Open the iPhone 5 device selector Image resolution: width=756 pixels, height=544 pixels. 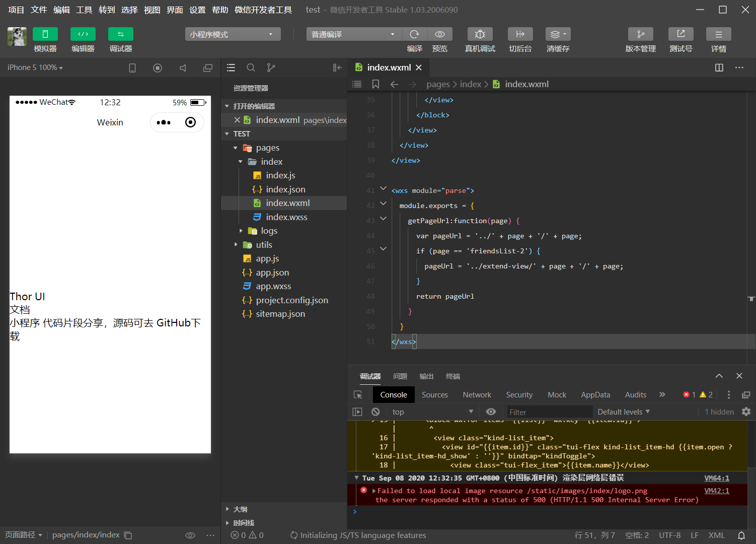[x=35, y=67]
